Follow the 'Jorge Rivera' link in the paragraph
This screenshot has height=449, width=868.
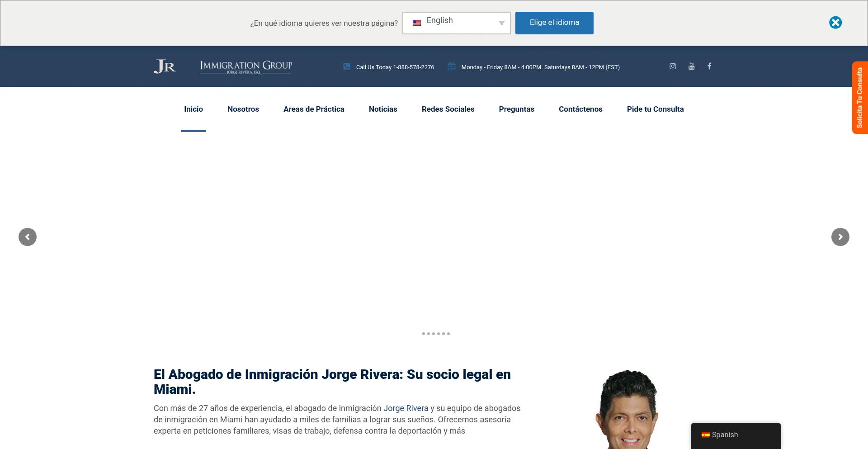point(406,408)
